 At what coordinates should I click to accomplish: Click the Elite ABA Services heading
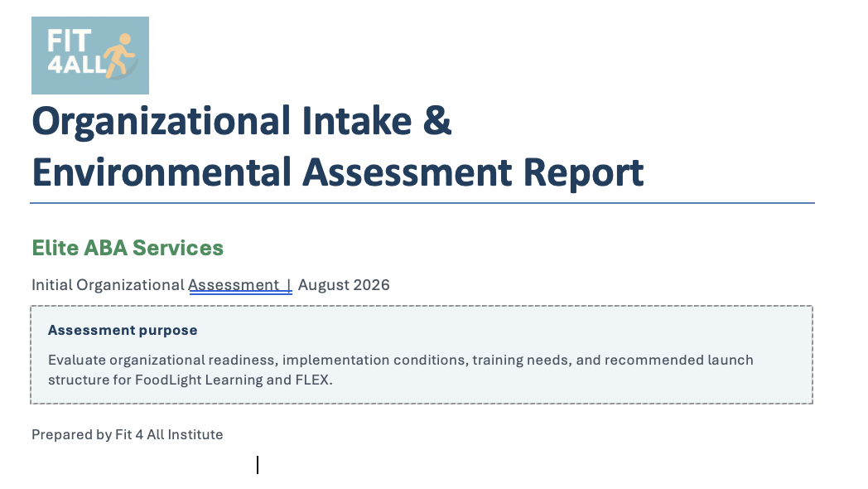coord(128,248)
